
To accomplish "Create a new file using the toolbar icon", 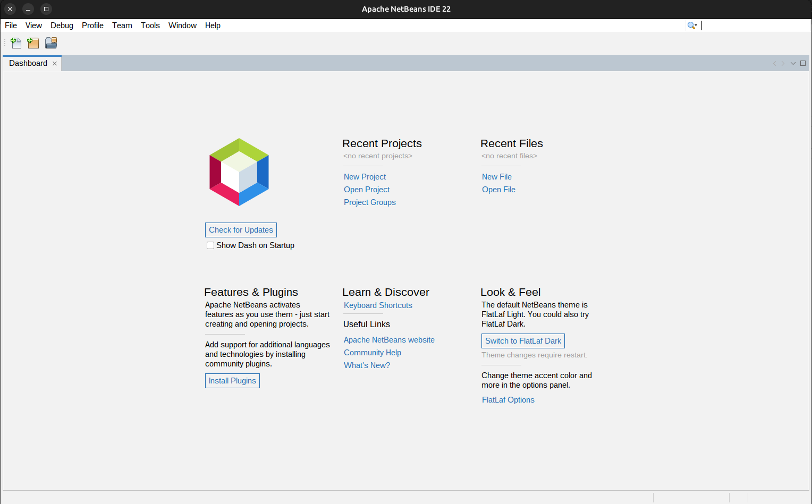I will pos(15,43).
